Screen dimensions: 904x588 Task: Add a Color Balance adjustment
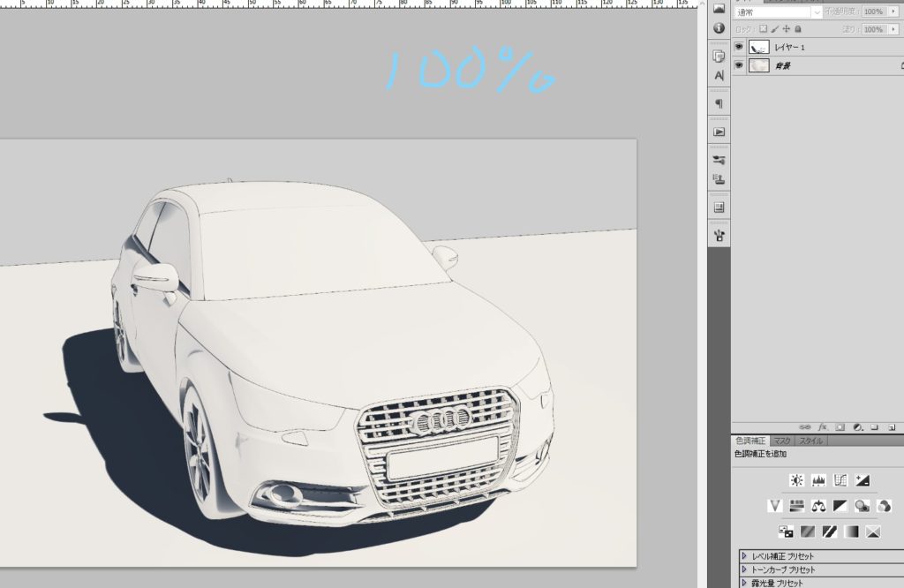click(x=818, y=506)
